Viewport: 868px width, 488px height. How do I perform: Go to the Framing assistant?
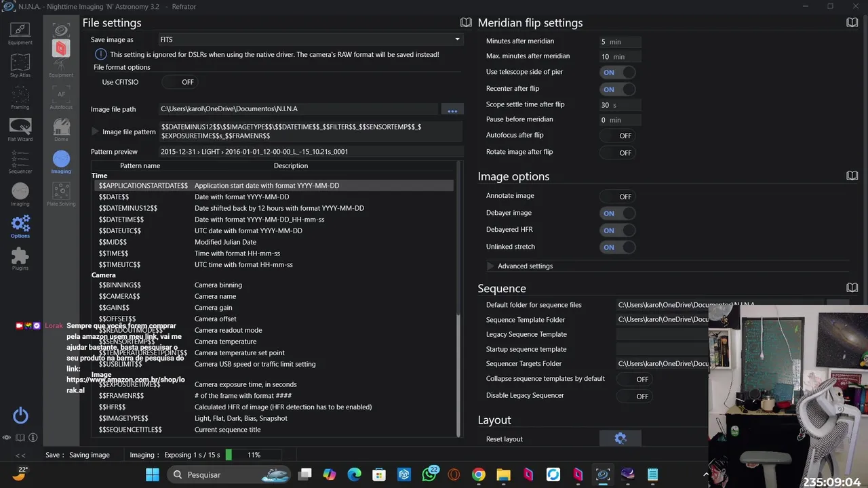tap(20, 97)
